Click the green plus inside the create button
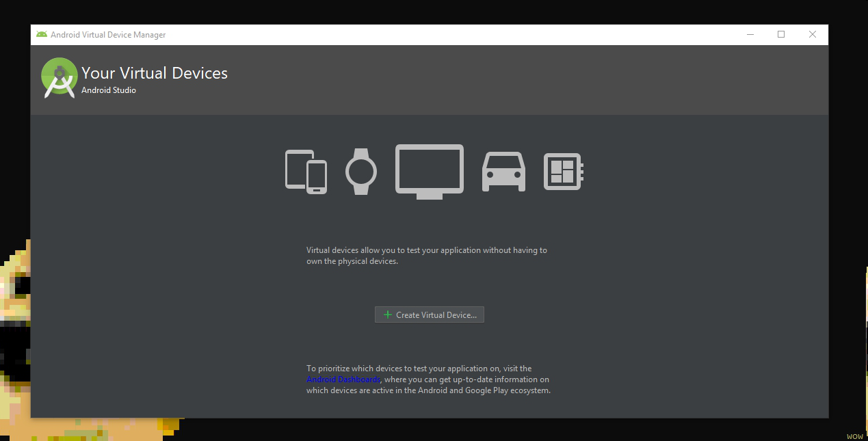The width and height of the screenshot is (868, 441). pos(387,315)
